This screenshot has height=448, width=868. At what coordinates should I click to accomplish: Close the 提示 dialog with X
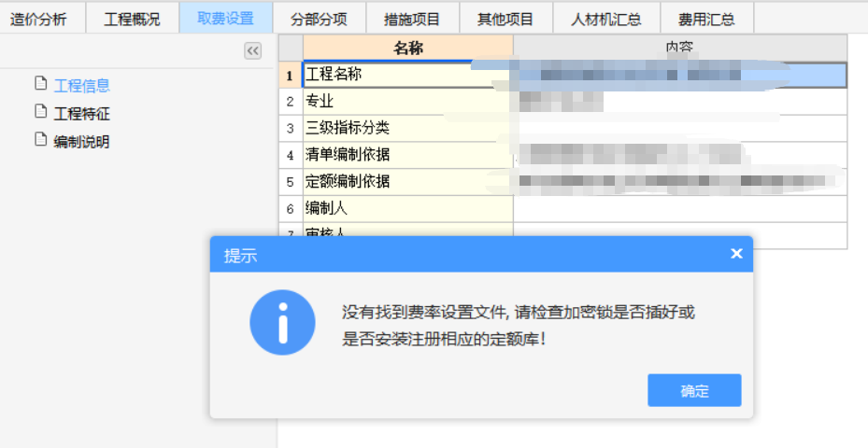[736, 253]
